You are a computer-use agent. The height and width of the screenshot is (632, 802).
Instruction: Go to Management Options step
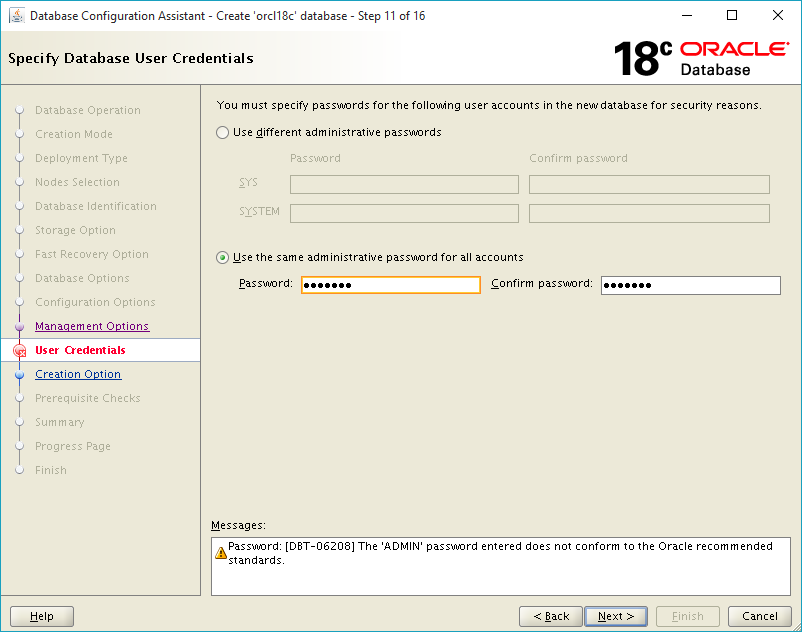(92, 326)
